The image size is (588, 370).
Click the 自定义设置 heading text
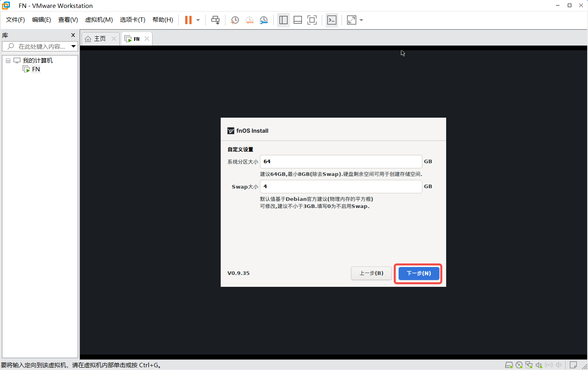point(240,149)
